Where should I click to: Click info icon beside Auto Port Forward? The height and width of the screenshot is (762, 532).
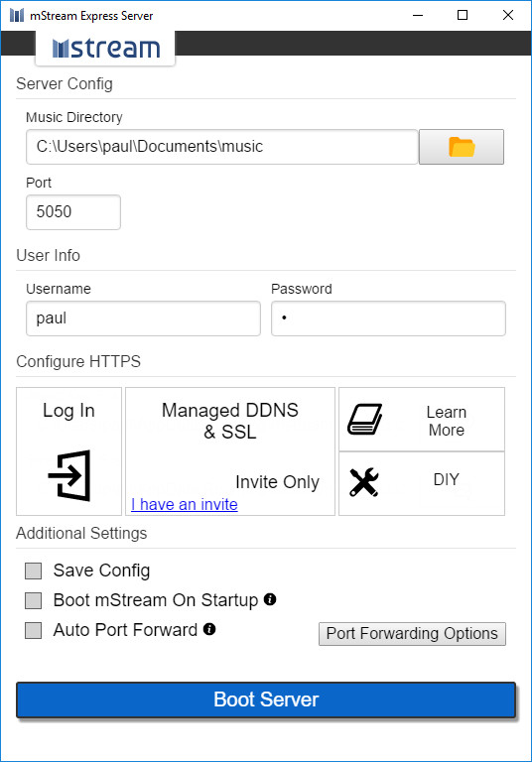[x=209, y=629]
